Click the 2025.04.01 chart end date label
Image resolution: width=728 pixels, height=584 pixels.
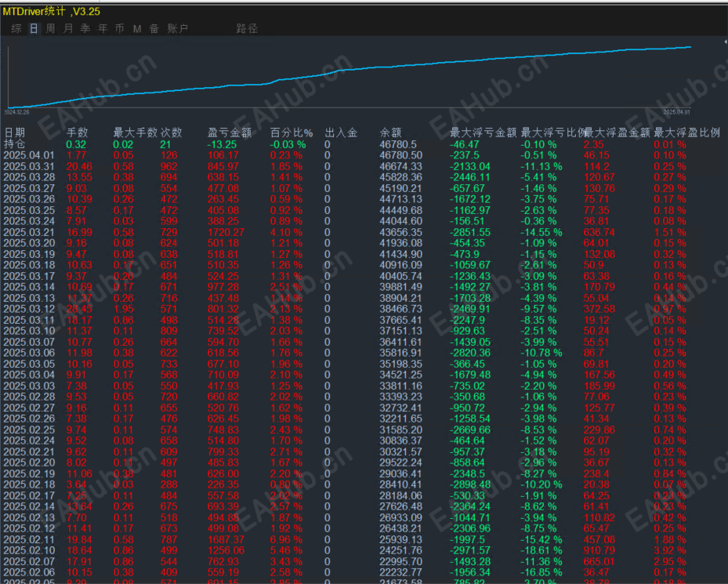(676, 112)
